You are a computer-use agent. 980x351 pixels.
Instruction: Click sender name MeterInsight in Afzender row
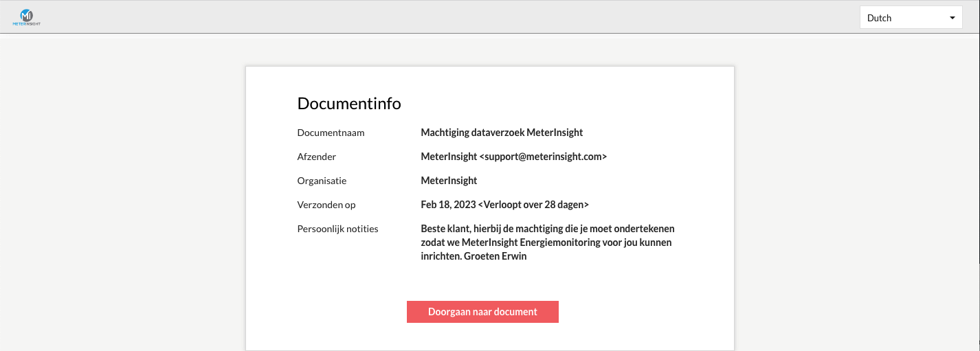coord(448,157)
